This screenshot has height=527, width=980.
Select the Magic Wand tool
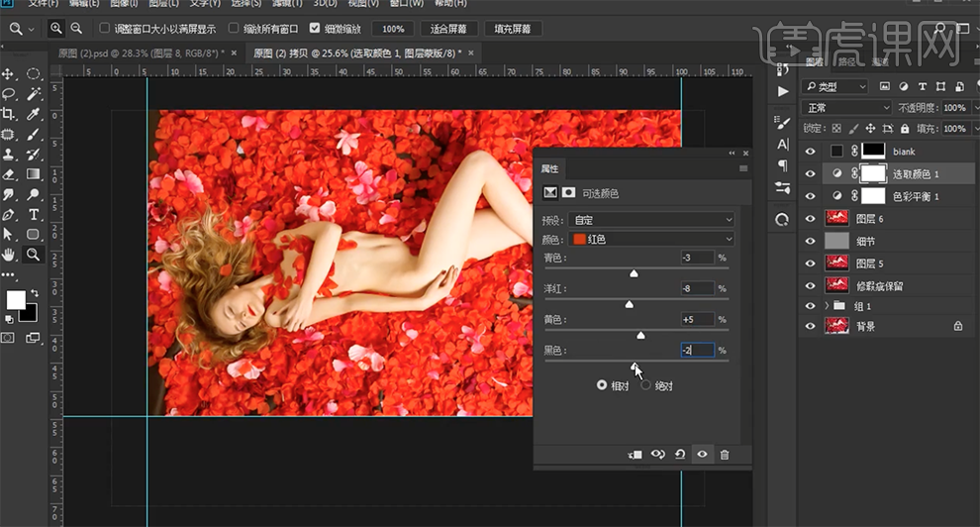(34, 94)
